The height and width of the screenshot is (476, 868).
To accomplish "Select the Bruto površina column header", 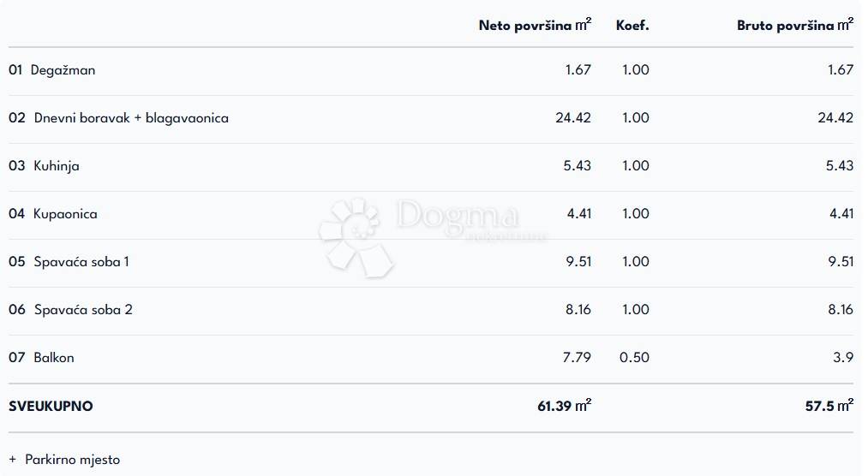I will tap(794, 25).
